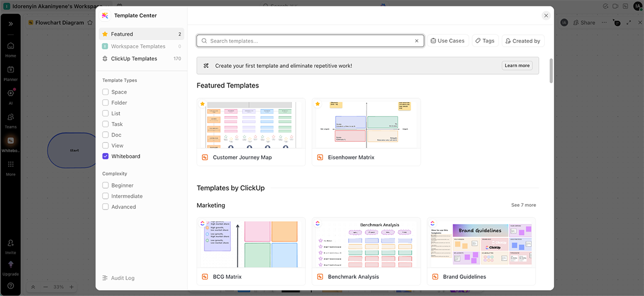The width and height of the screenshot is (644, 296).
Task: Click the 33% zoom level value
Action: tap(58, 287)
